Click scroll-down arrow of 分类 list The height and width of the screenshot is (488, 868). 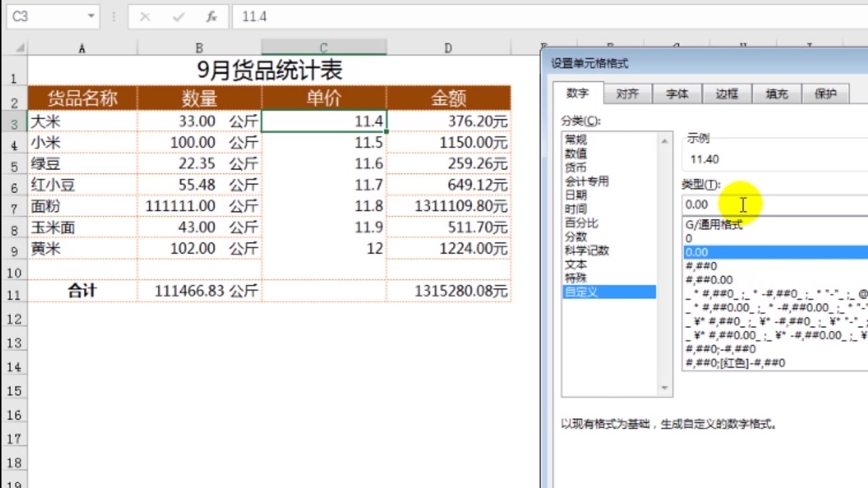(665, 386)
